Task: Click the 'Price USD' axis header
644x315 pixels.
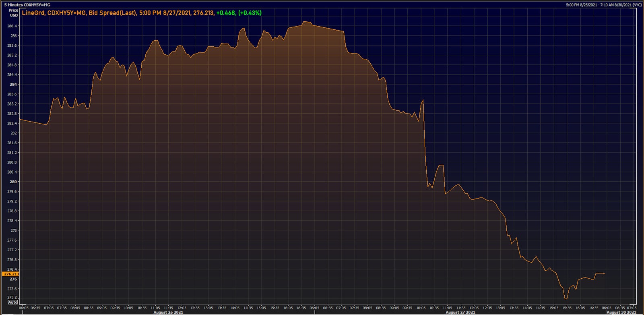Action: (x=13, y=13)
